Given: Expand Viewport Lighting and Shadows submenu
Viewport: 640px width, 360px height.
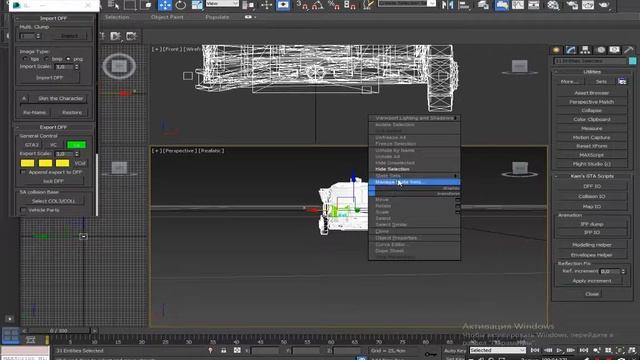Looking at the screenshot, I should pyautogui.click(x=414, y=118).
